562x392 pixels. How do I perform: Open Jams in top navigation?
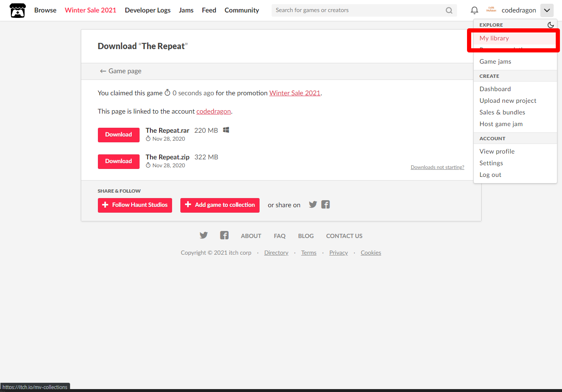186,10
